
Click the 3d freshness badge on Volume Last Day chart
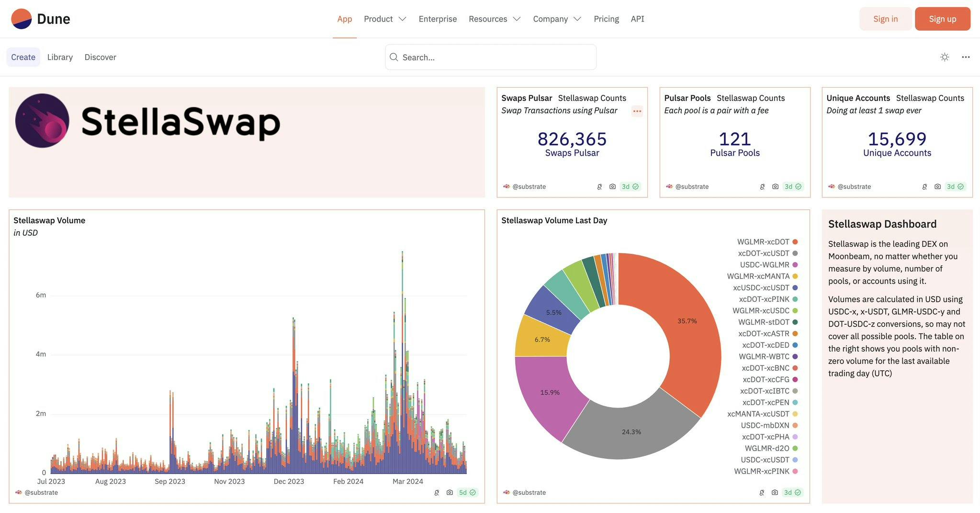(x=792, y=492)
